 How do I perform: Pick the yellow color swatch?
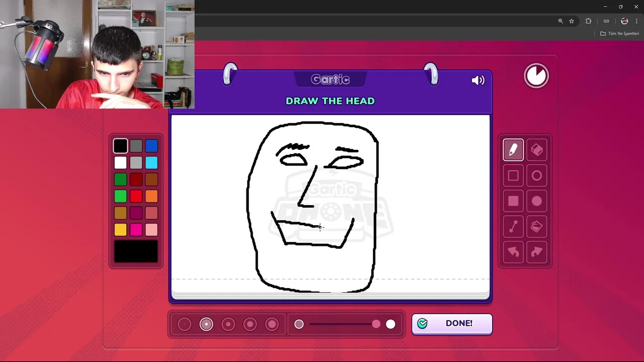pos(120,230)
